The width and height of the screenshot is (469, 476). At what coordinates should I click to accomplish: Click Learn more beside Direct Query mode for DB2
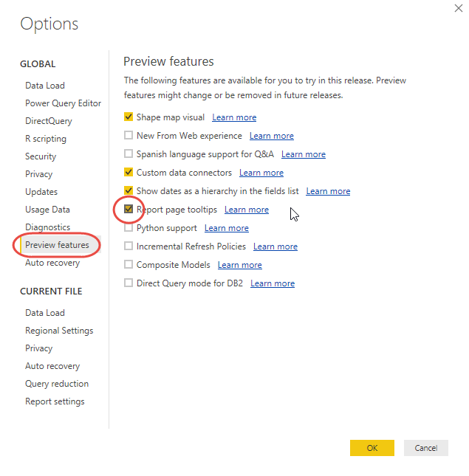click(x=272, y=283)
